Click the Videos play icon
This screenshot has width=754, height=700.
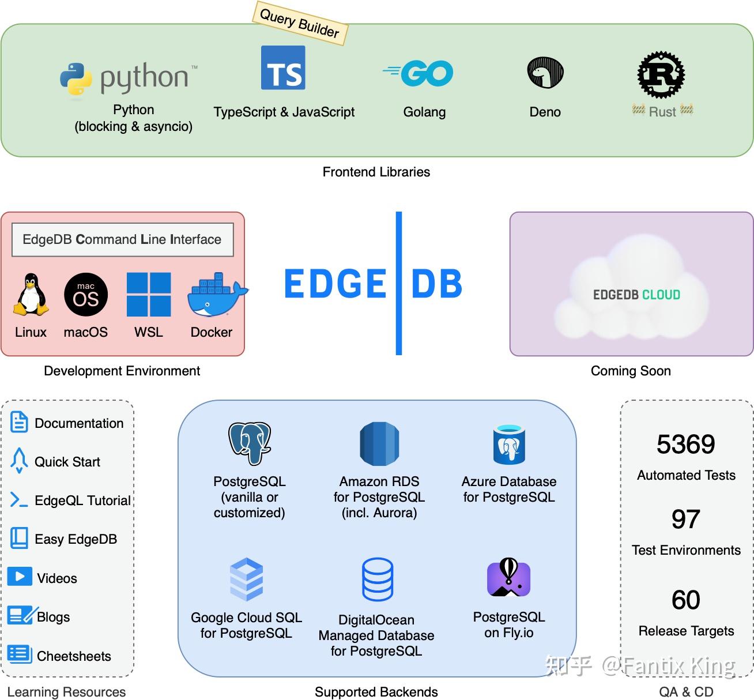coord(19,577)
